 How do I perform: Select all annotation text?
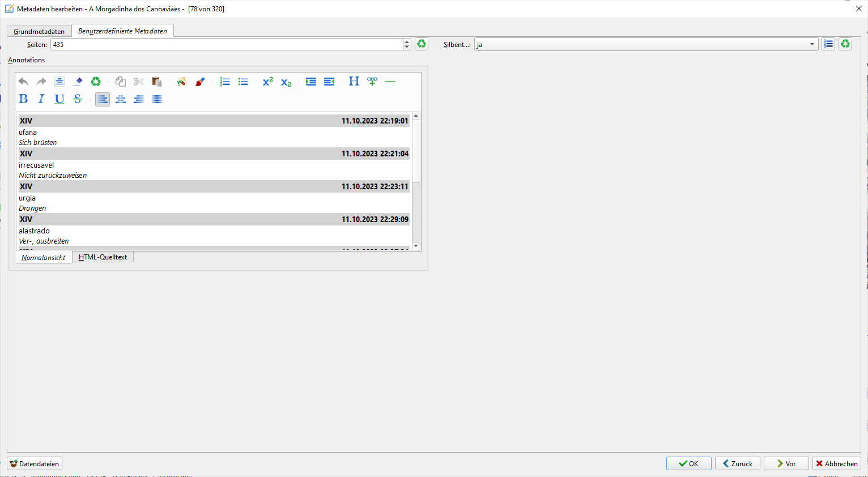tap(59, 82)
